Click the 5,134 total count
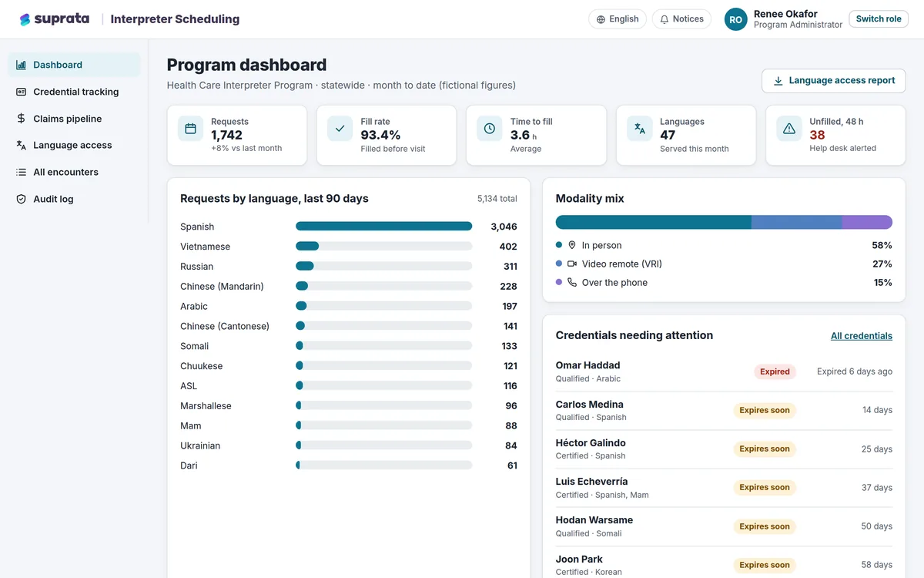924x578 pixels. click(497, 199)
